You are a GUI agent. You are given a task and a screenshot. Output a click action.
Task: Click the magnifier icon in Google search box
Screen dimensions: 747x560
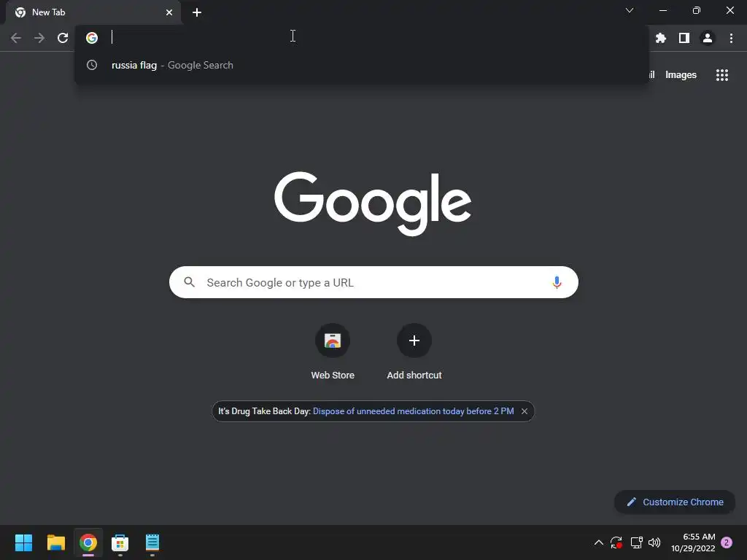pyautogui.click(x=189, y=282)
